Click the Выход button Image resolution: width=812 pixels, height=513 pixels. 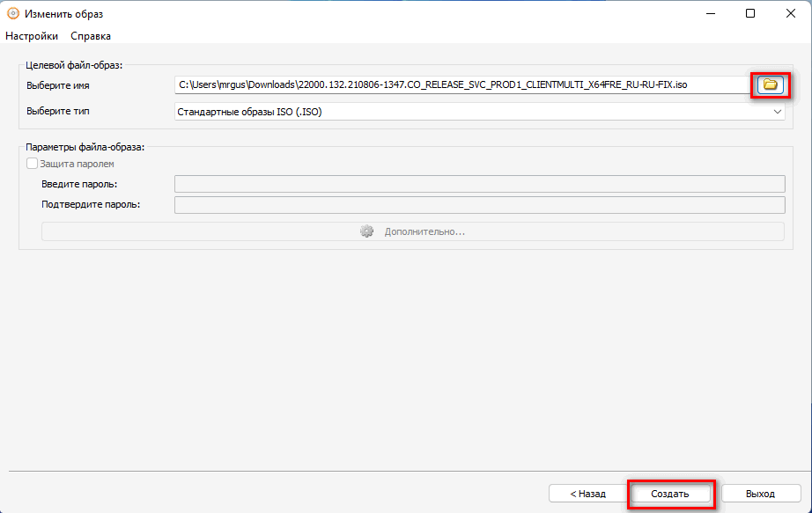pyautogui.click(x=761, y=494)
